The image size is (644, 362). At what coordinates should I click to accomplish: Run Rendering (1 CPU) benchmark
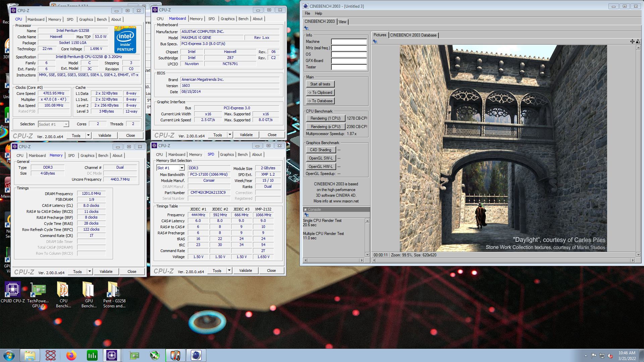[325, 118]
